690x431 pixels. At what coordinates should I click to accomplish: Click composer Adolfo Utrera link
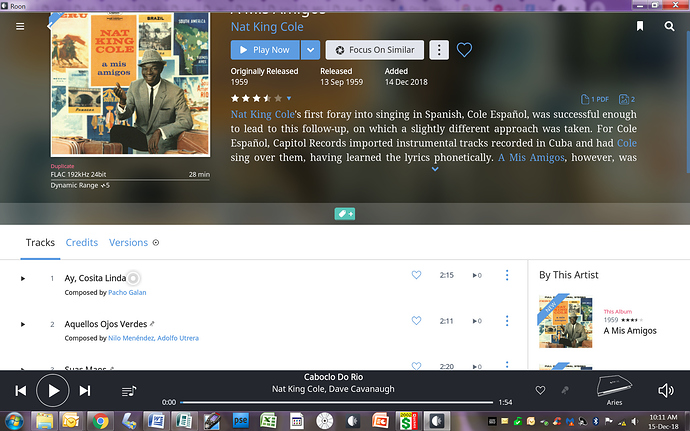tap(178, 338)
